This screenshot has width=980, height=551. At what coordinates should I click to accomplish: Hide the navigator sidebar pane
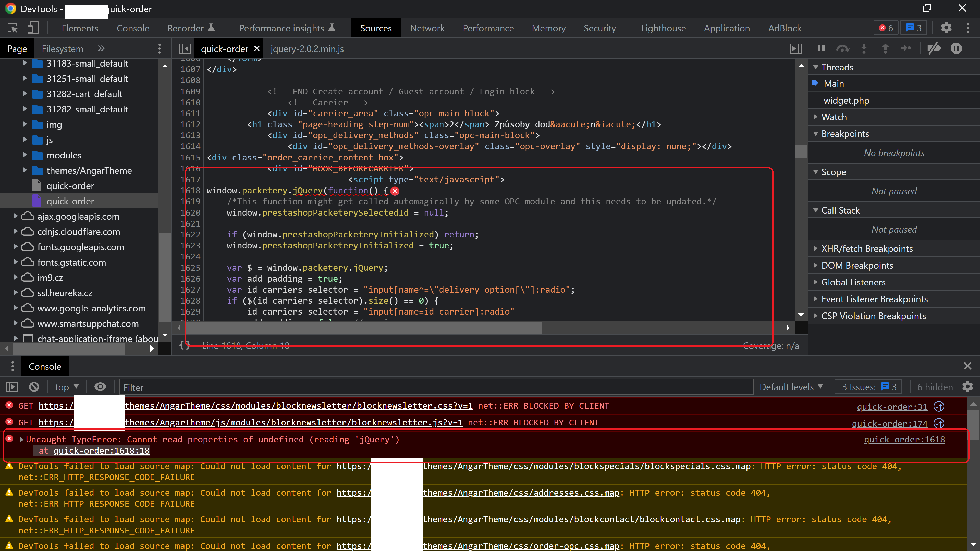point(185,49)
